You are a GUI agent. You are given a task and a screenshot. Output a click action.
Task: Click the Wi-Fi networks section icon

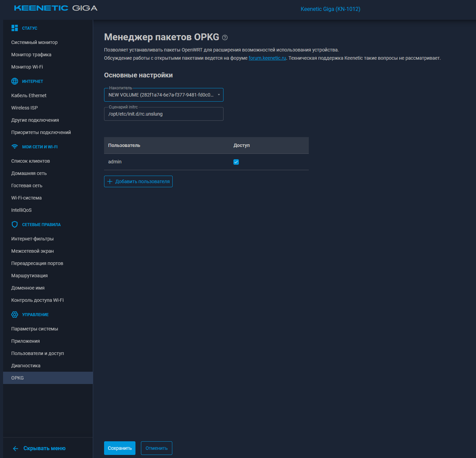(15, 147)
